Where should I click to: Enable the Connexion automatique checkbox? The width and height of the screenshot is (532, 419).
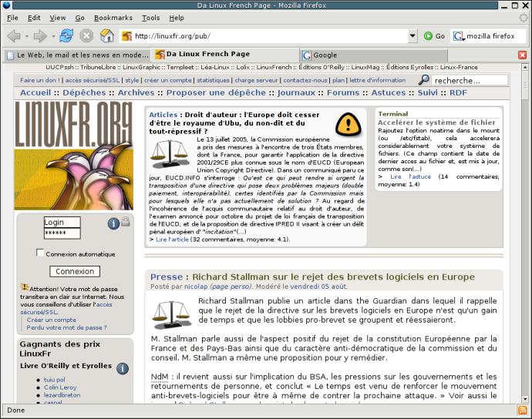pos(40,253)
